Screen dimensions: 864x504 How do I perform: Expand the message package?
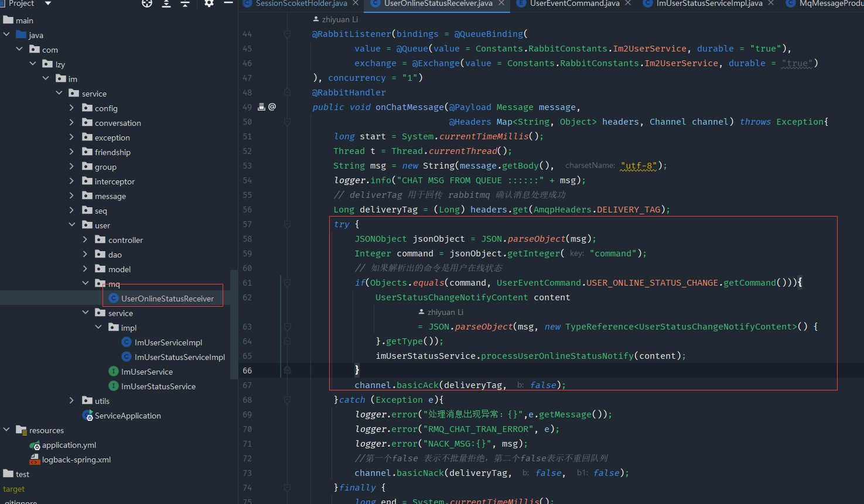pyautogui.click(x=71, y=196)
